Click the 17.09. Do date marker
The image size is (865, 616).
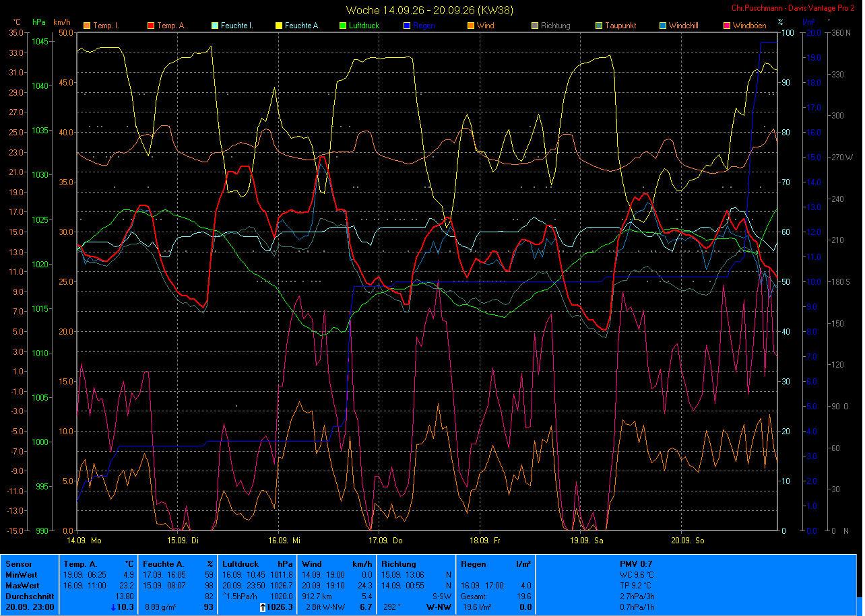pyautogui.click(x=386, y=541)
